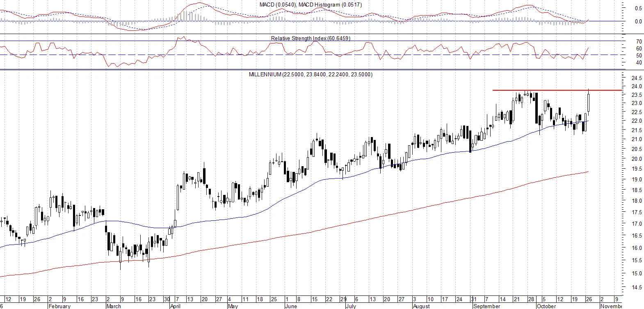Select the MACD indicator title text

point(311,5)
